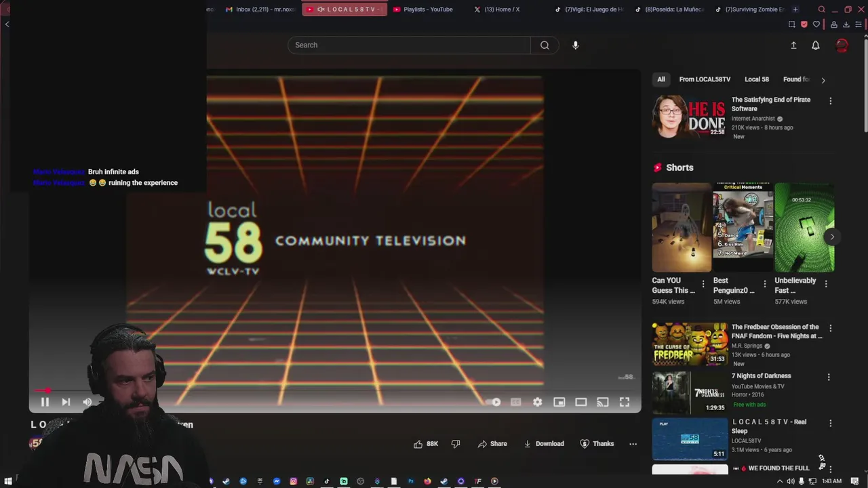868x488 pixels.
Task: Open the browser profile icon
Action: (x=834, y=24)
